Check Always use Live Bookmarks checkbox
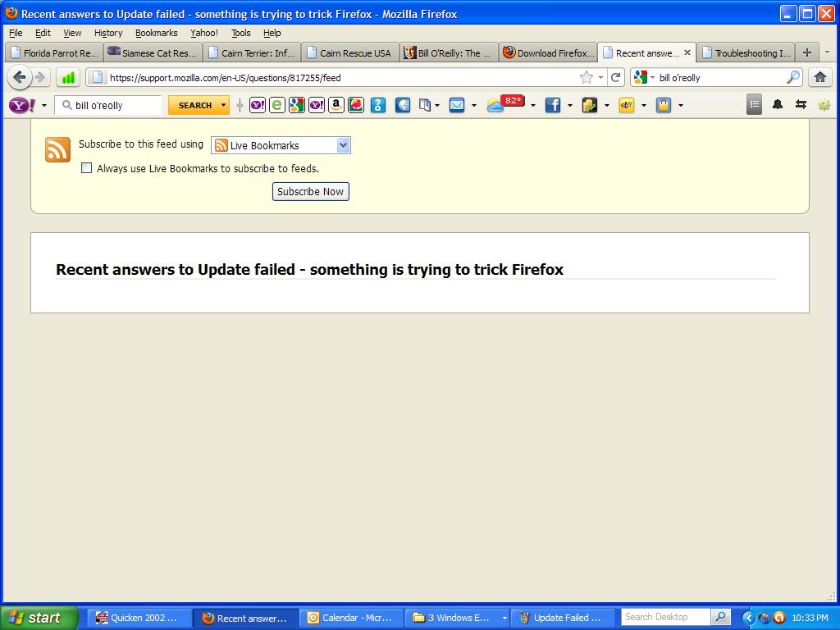Image resolution: width=840 pixels, height=630 pixels. (86, 168)
